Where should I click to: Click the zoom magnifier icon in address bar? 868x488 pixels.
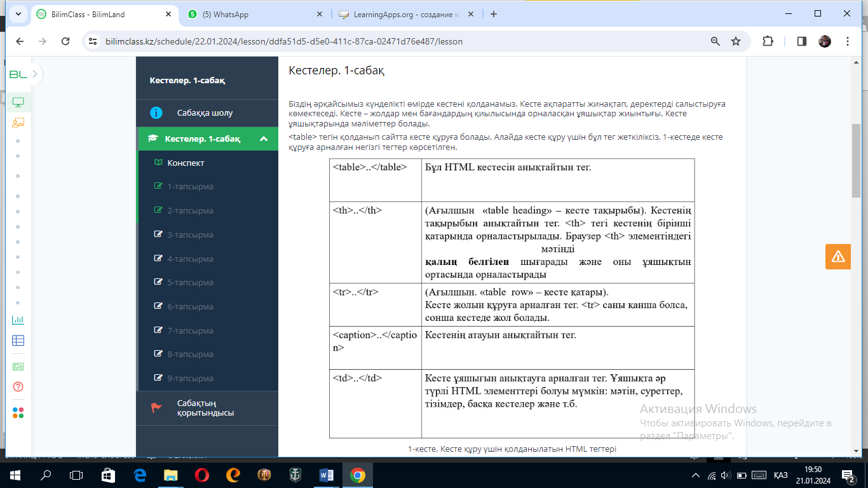[715, 41]
